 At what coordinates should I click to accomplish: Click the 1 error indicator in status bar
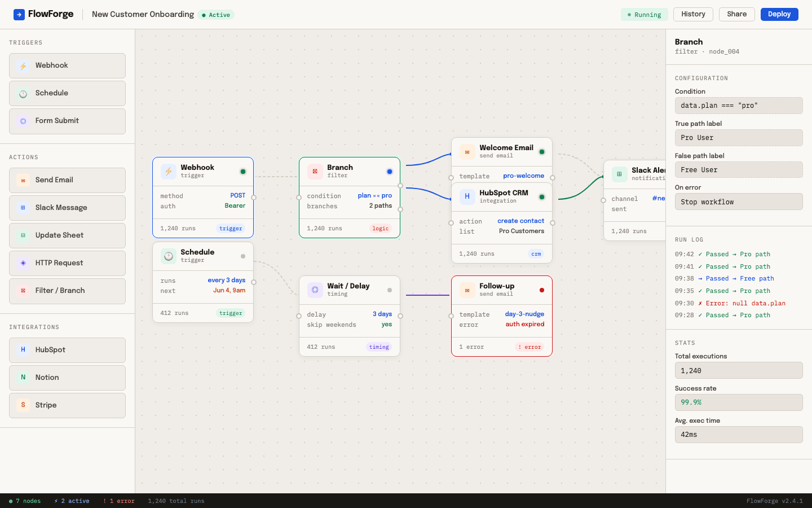119,501
